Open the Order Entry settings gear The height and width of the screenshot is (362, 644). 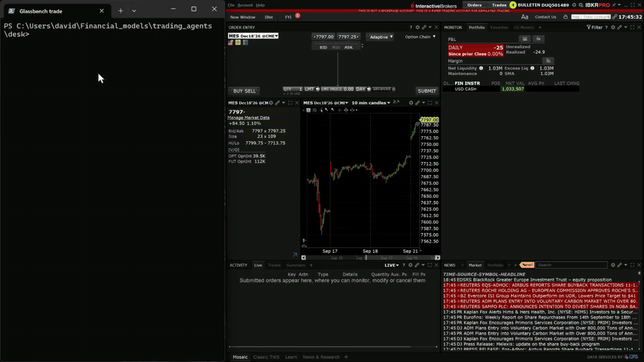(417, 27)
